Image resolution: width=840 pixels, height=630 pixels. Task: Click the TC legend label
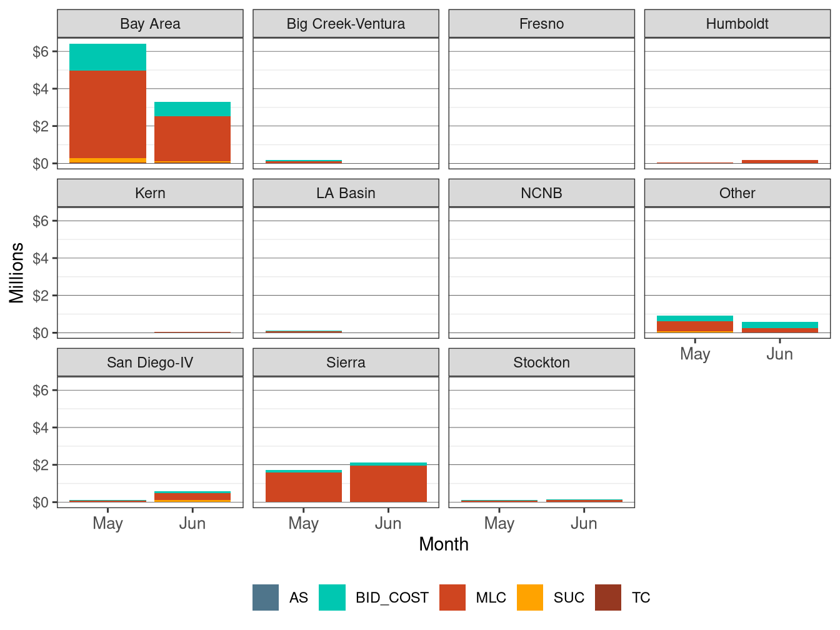tap(641, 598)
